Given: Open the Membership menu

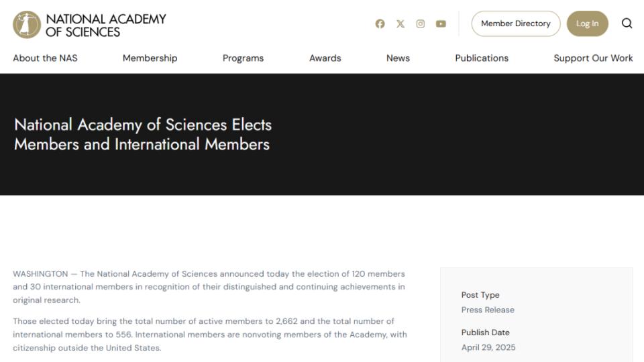Looking at the screenshot, I should pyautogui.click(x=150, y=58).
